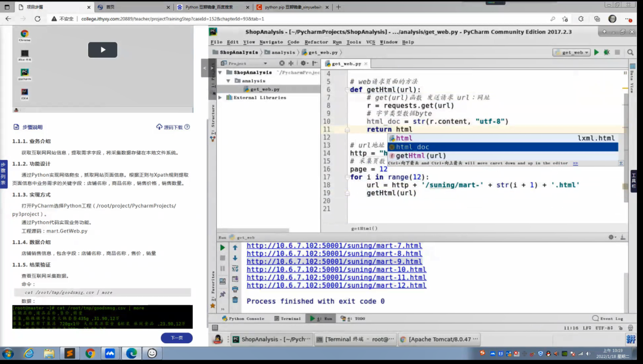Open the get_web run configuration dropdown

pos(571,52)
